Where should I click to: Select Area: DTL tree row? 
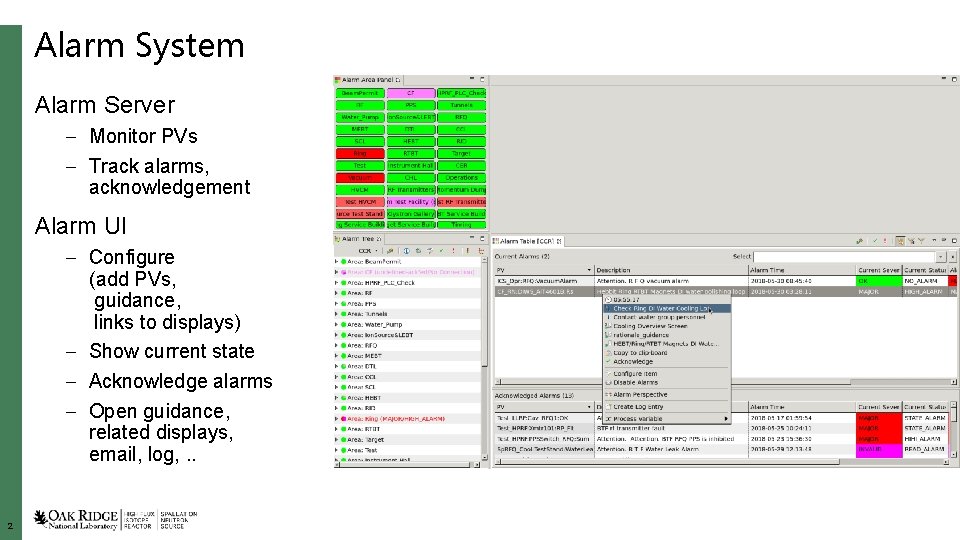point(408,366)
